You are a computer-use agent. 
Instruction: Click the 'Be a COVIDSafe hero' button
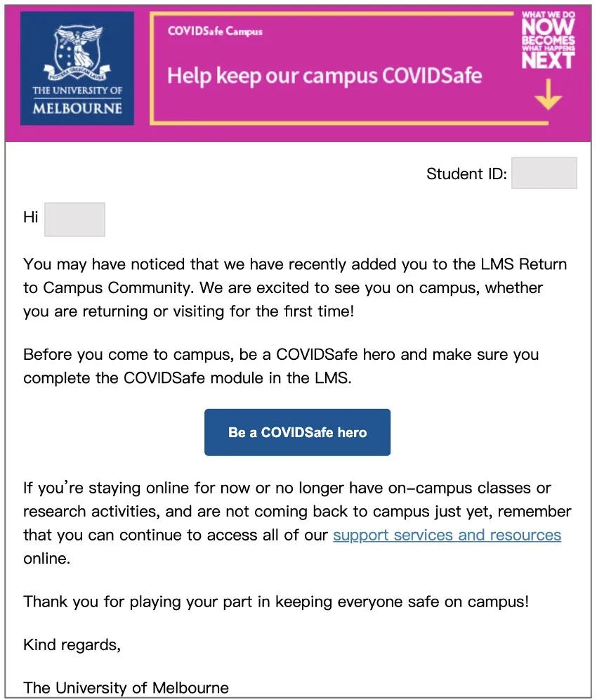(x=297, y=432)
